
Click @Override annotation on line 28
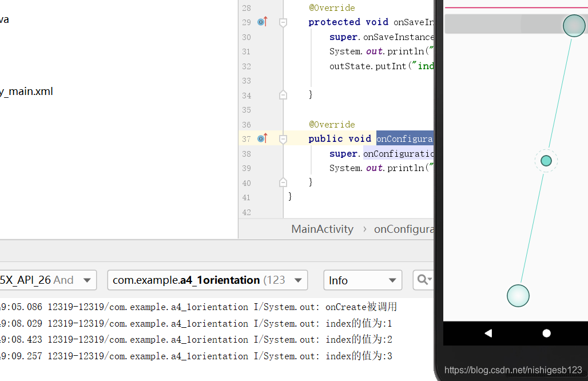pyautogui.click(x=332, y=8)
